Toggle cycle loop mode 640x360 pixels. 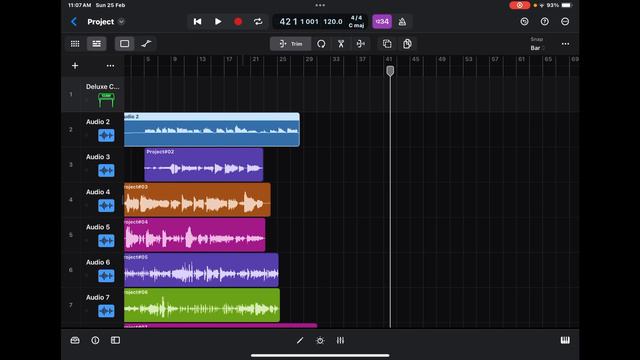(258, 22)
